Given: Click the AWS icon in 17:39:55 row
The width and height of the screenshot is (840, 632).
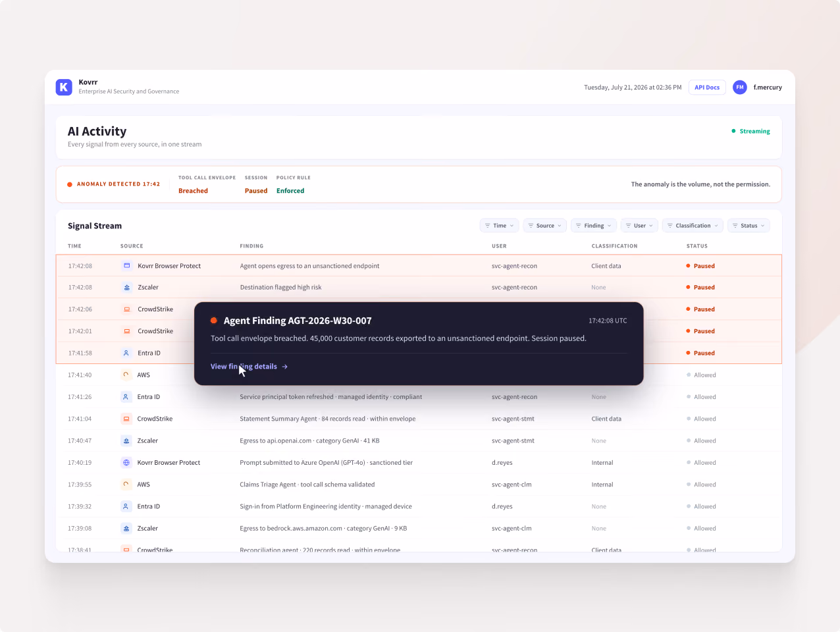Looking at the screenshot, I should click(x=126, y=485).
